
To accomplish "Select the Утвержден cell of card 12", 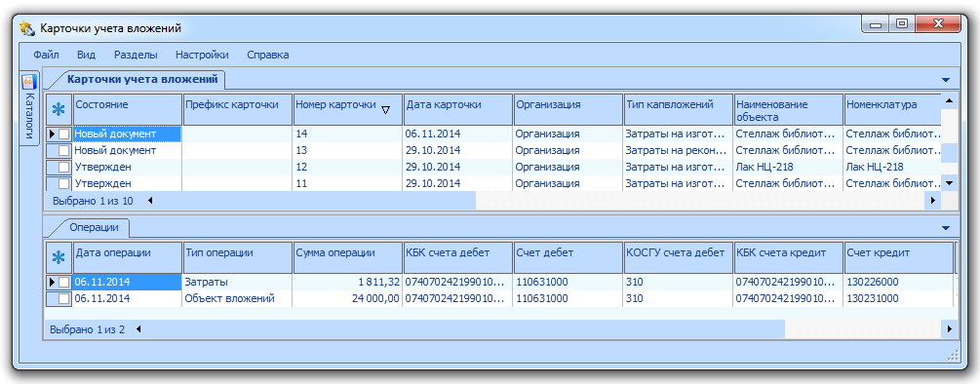I will pos(128,168).
